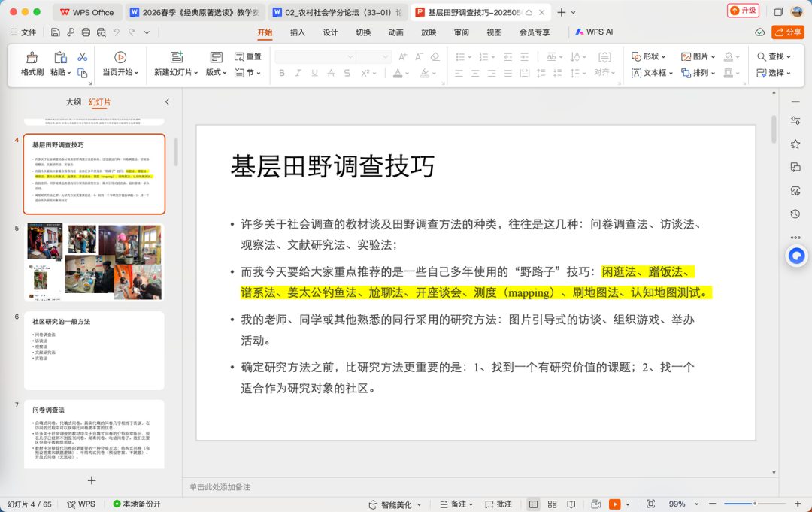Click the orange Share (分享) button
Screen dimensions: 812x512
click(x=788, y=32)
